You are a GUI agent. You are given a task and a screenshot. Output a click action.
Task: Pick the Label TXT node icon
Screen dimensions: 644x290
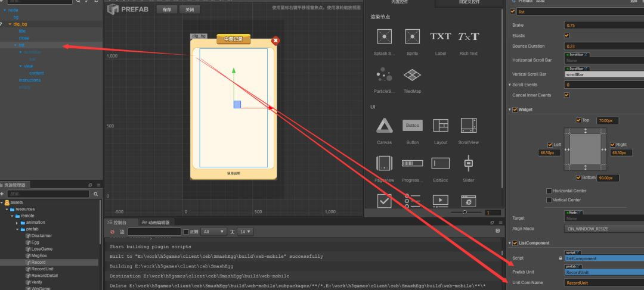(440, 36)
